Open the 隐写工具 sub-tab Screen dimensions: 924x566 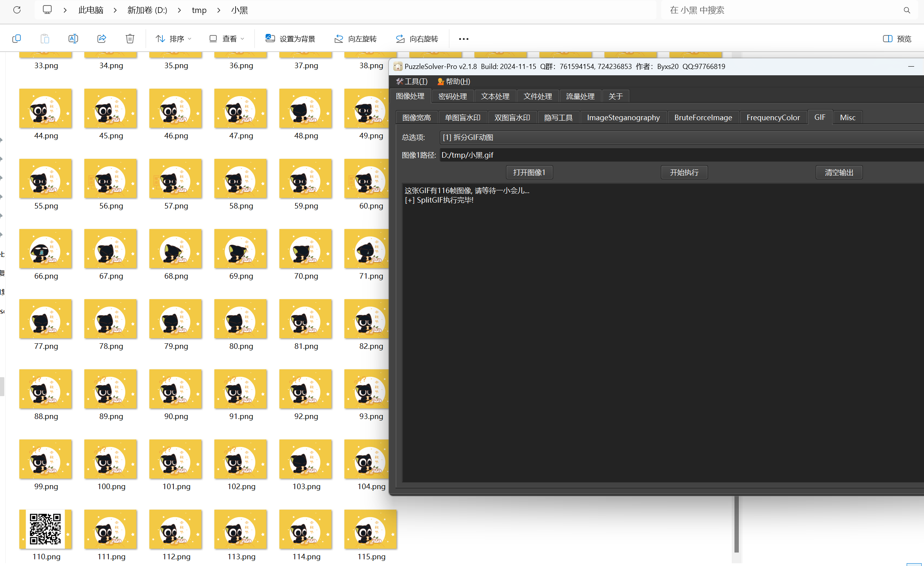point(558,117)
